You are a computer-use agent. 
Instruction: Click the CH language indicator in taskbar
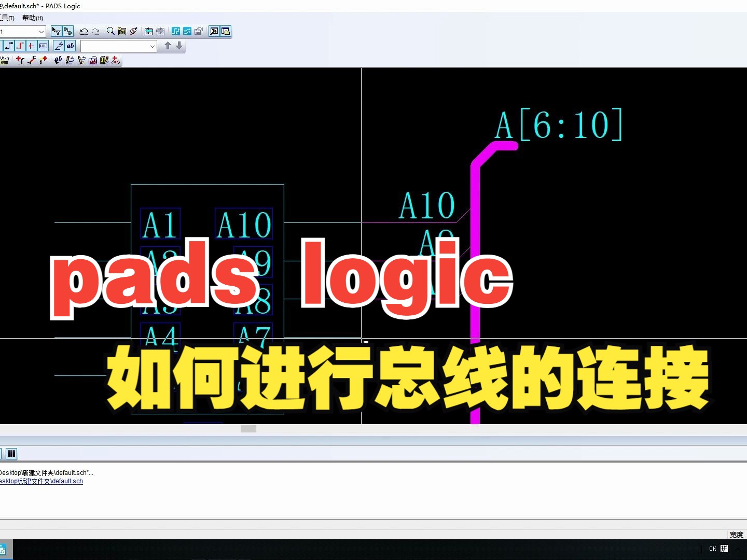tap(713, 549)
